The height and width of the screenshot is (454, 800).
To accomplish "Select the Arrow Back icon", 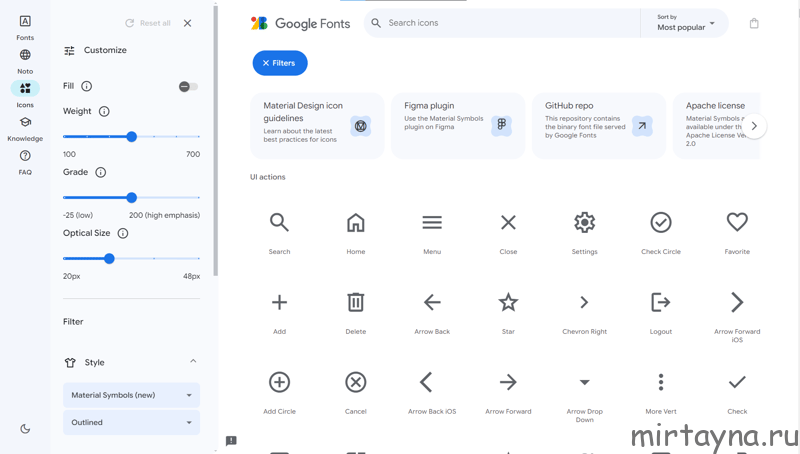I will pos(432,302).
